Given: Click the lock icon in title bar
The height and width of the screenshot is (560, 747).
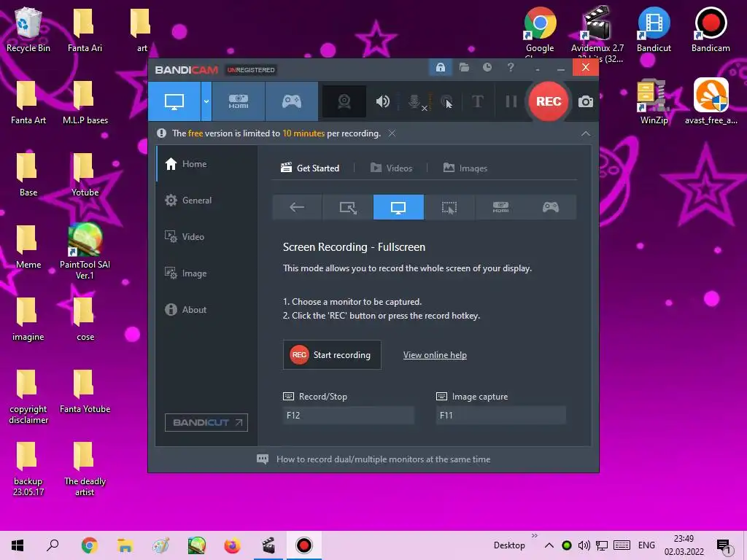Looking at the screenshot, I should pos(441,67).
